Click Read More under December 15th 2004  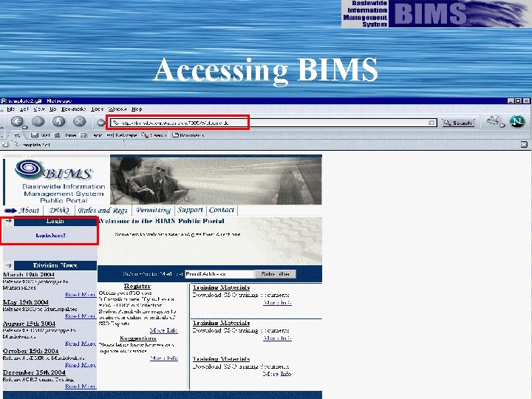(81, 386)
